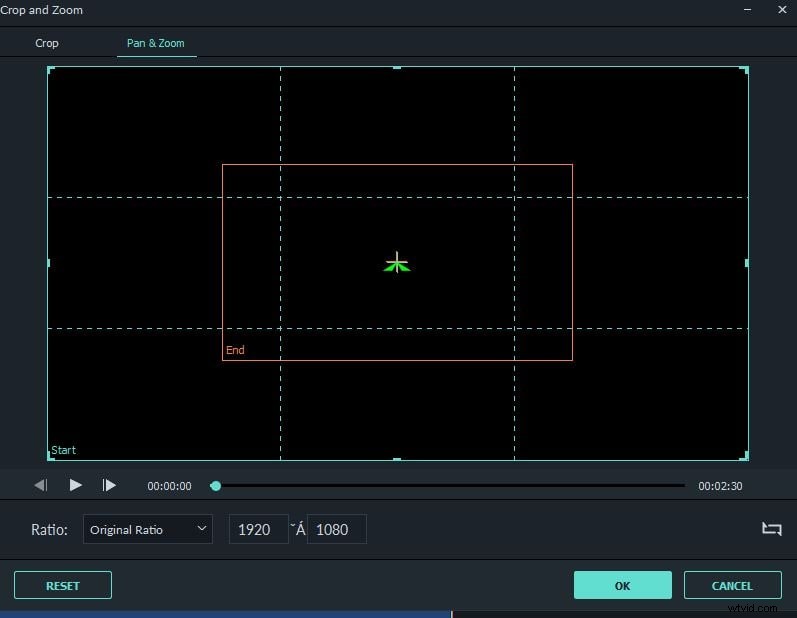This screenshot has height=618, width=797.
Task: Swap start and end frames icon
Action: [772, 529]
